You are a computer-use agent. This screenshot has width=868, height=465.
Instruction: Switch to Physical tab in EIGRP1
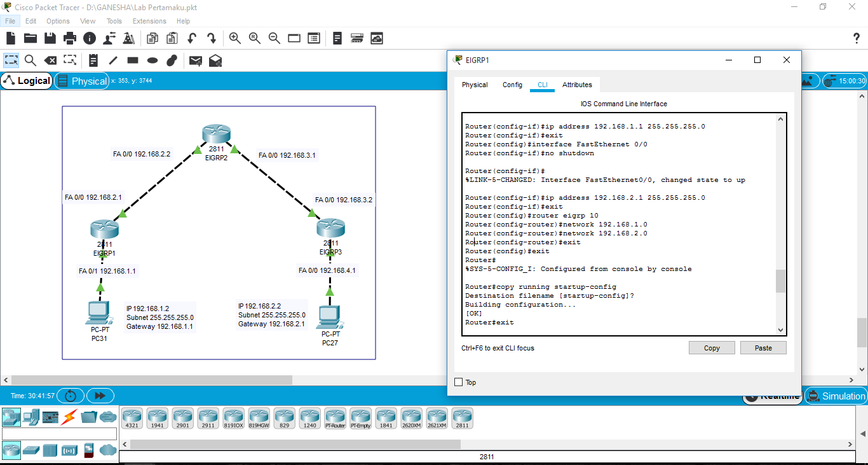click(475, 85)
